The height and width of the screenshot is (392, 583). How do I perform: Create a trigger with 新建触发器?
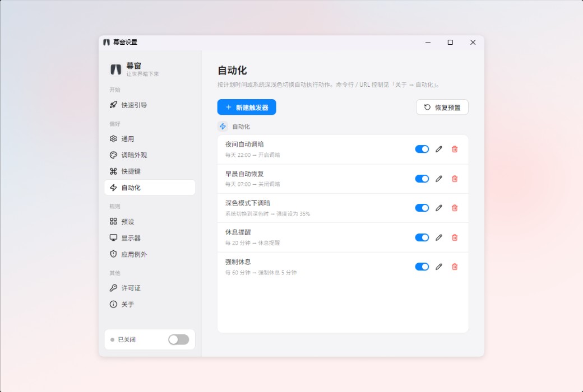247,107
